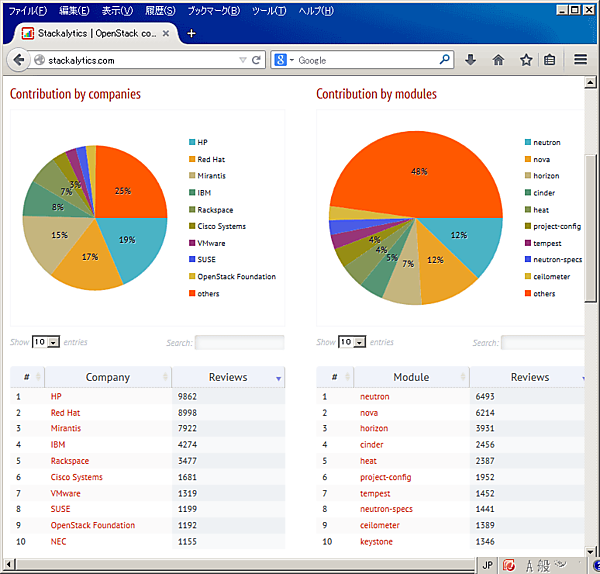Open the project-config module link

(385, 477)
